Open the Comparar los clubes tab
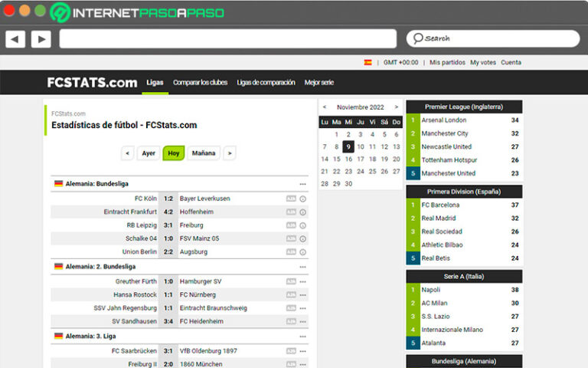The image size is (588, 368). pos(200,83)
